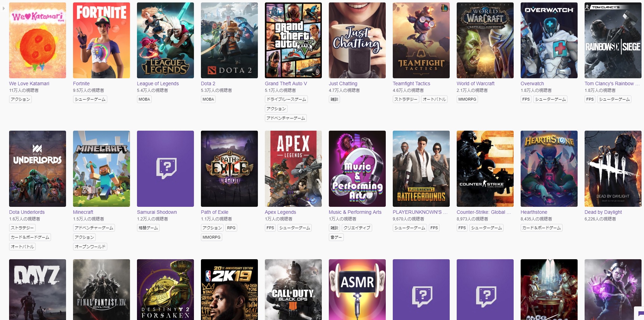Click the 格闘ゲーム tag under Samurai Shodown
This screenshot has height=320, width=644.
[x=148, y=228]
